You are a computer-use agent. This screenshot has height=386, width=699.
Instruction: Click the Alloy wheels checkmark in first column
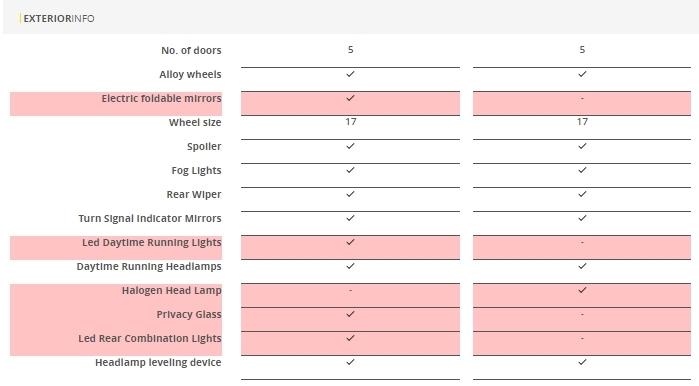tap(350, 74)
